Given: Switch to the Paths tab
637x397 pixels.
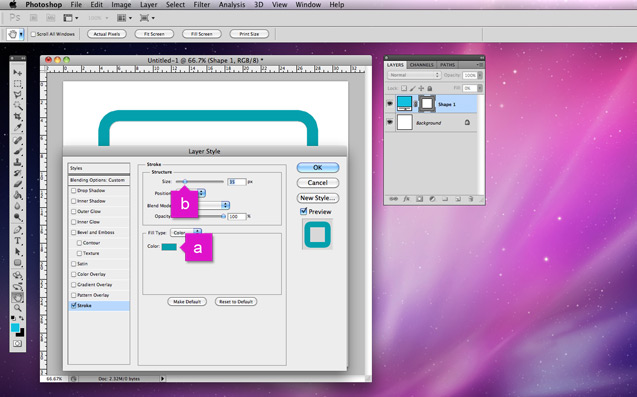Looking at the screenshot, I should (x=447, y=65).
